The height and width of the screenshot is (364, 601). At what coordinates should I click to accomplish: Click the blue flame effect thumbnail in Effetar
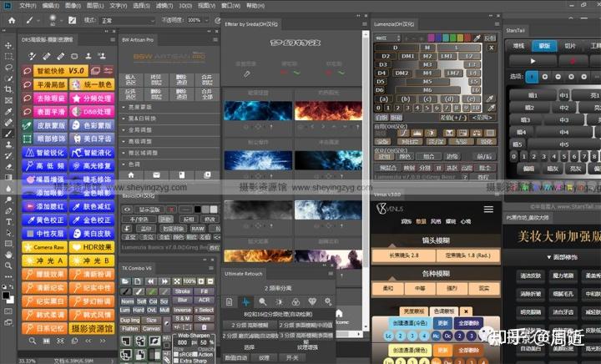(258, 111)
